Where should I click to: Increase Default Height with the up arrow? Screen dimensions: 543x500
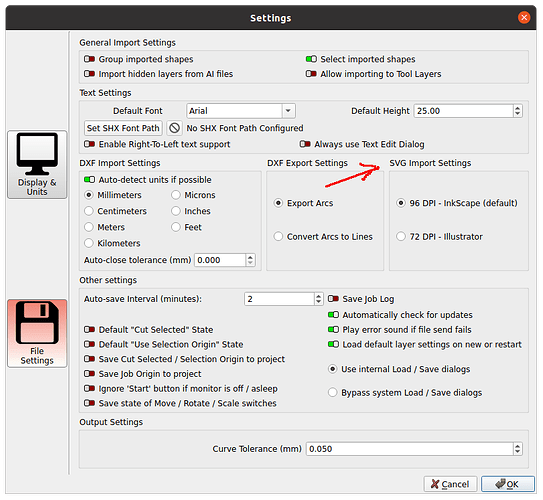coord(517,108)
